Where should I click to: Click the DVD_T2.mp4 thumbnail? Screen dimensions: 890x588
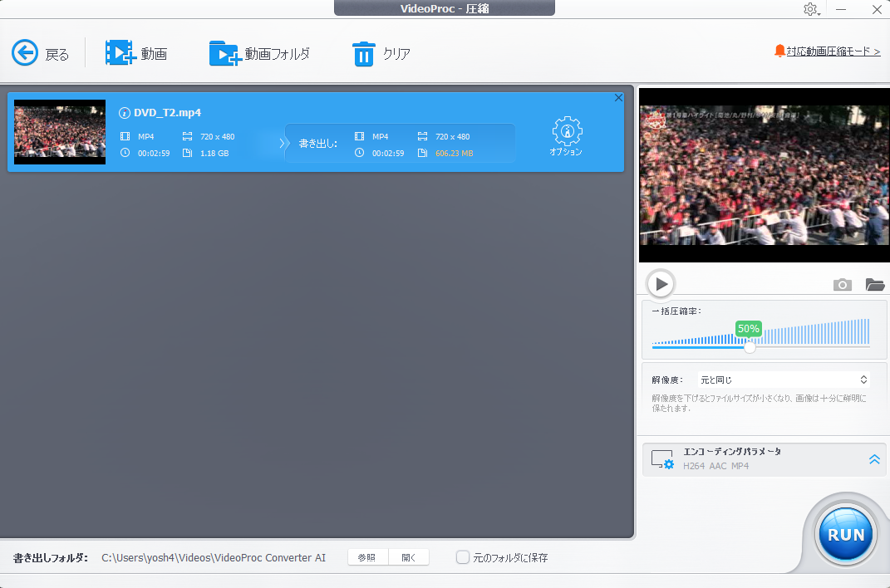[60, 132]
